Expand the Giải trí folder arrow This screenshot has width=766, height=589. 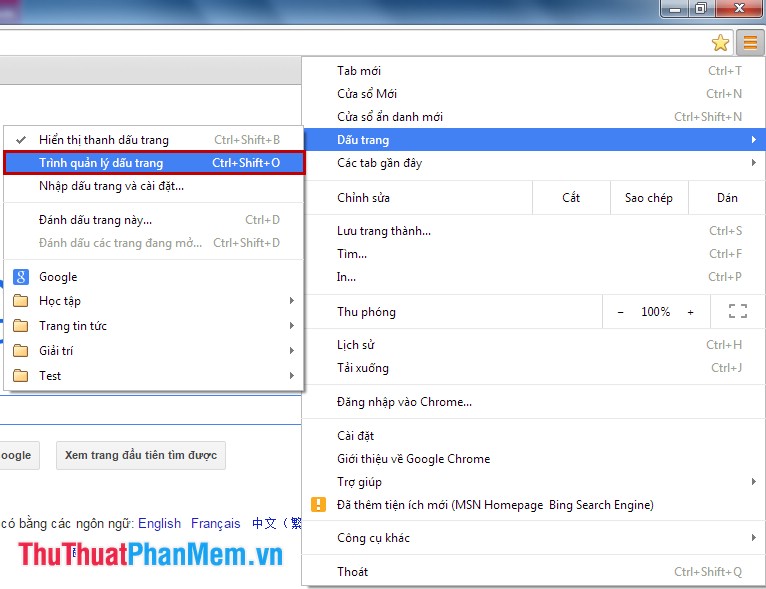[x=292, y=350]
